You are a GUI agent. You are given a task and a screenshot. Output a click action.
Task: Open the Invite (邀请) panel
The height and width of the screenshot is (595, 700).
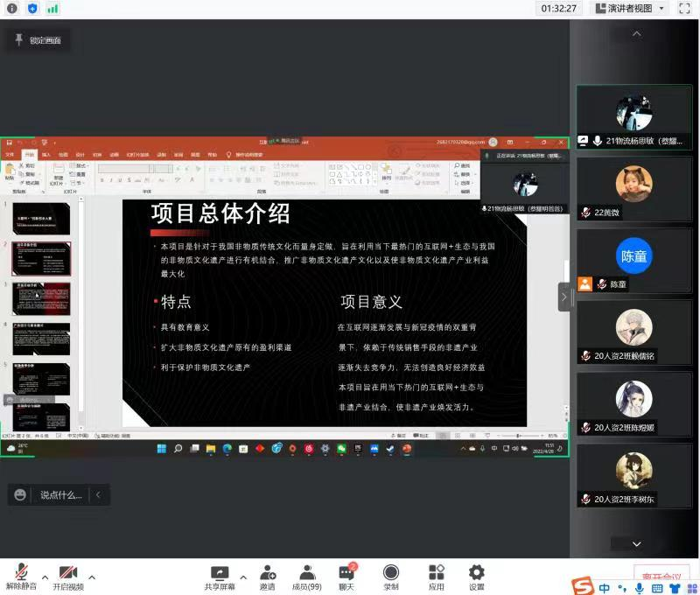[268, 574]
